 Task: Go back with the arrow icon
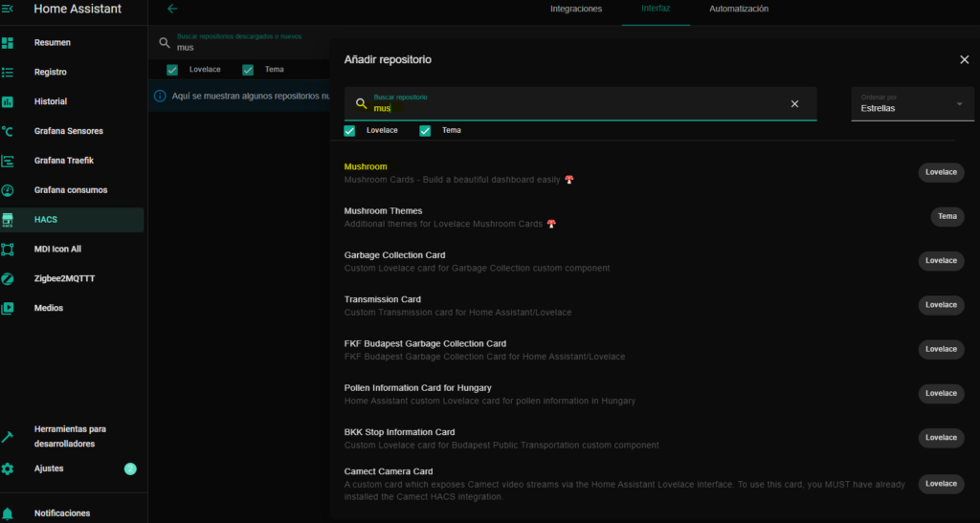tap(172, 9)
